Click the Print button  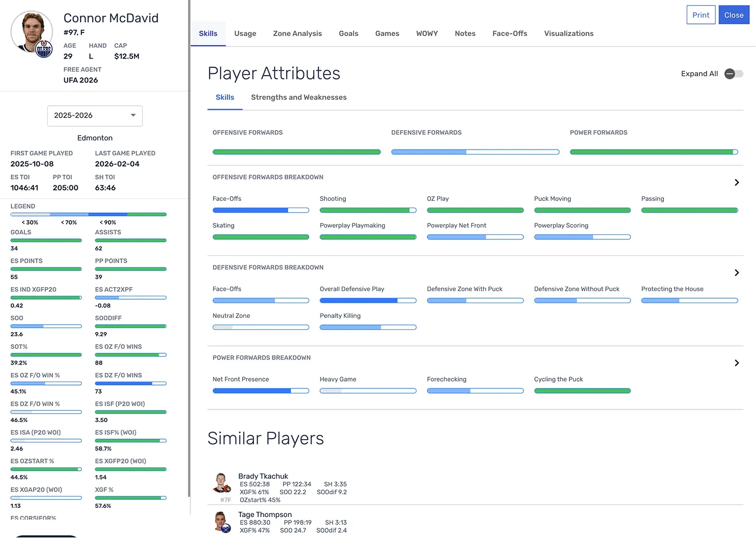point(701,15)
